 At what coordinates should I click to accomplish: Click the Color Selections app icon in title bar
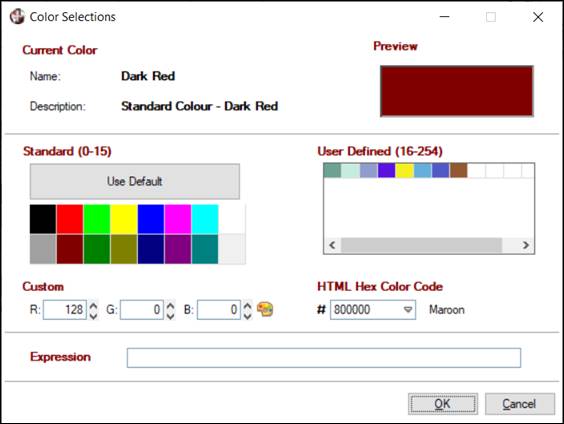(17, 17)
